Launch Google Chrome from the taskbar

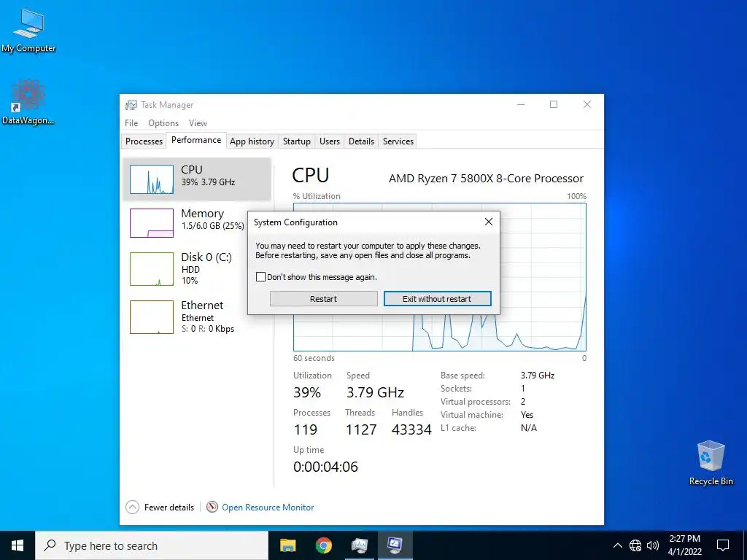[x=323, y=545]
